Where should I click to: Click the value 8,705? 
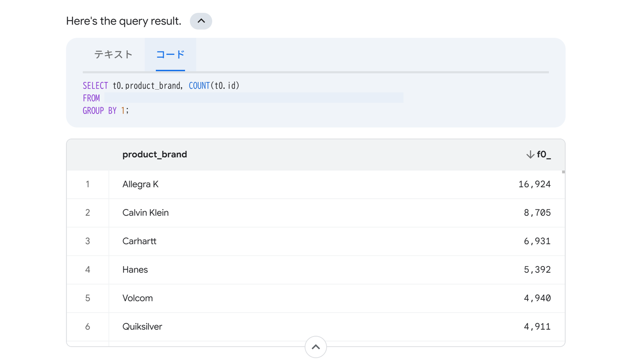537,213
